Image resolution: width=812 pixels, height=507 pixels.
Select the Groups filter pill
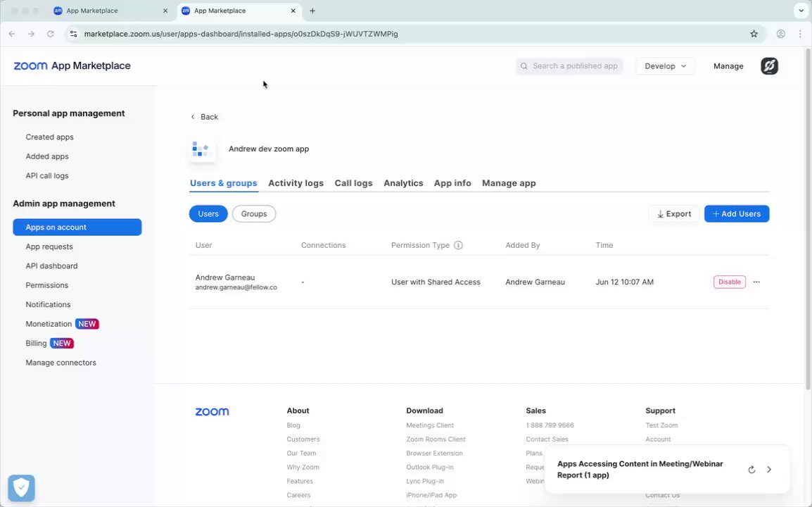[254, 213]
